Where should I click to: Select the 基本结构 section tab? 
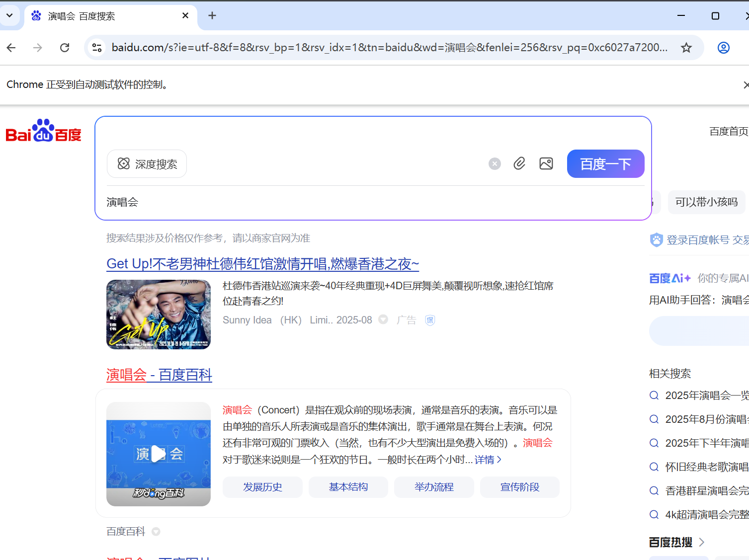coord(348,487)
